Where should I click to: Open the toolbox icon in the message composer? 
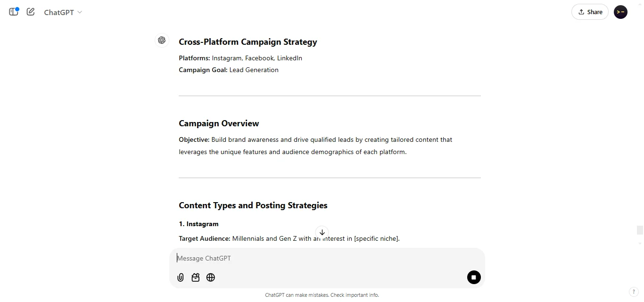[x=195, y=278]
